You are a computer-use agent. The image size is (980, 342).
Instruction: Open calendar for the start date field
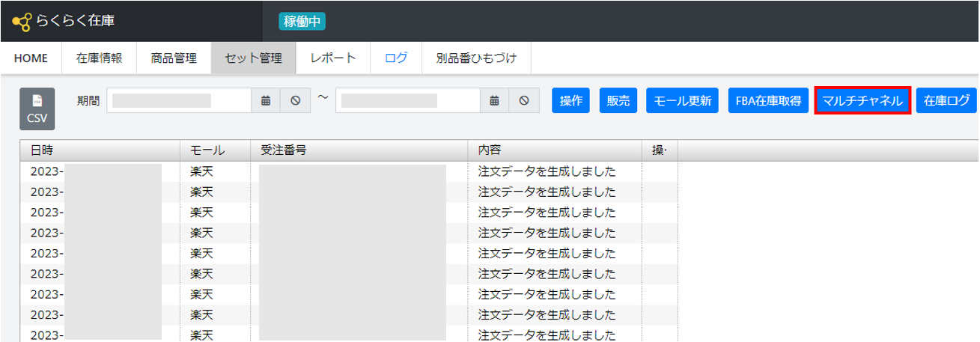pyautogui.click(x=265, y=100)
